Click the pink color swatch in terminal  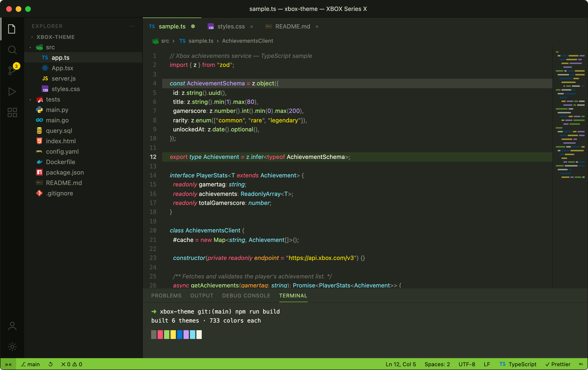pos(160,334)
